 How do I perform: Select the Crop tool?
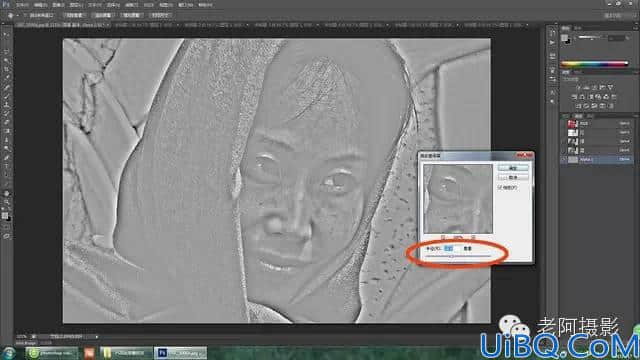coord(7,69)
